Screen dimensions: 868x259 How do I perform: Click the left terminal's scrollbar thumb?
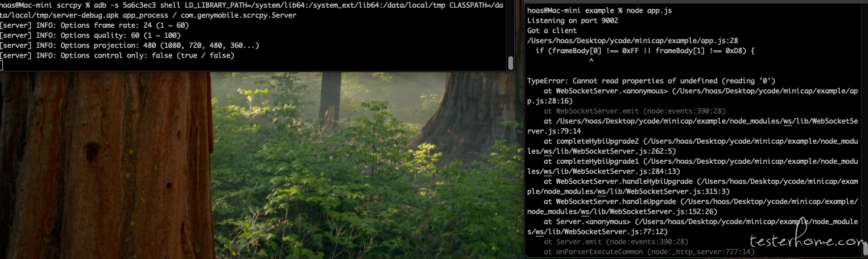[510, 62]
